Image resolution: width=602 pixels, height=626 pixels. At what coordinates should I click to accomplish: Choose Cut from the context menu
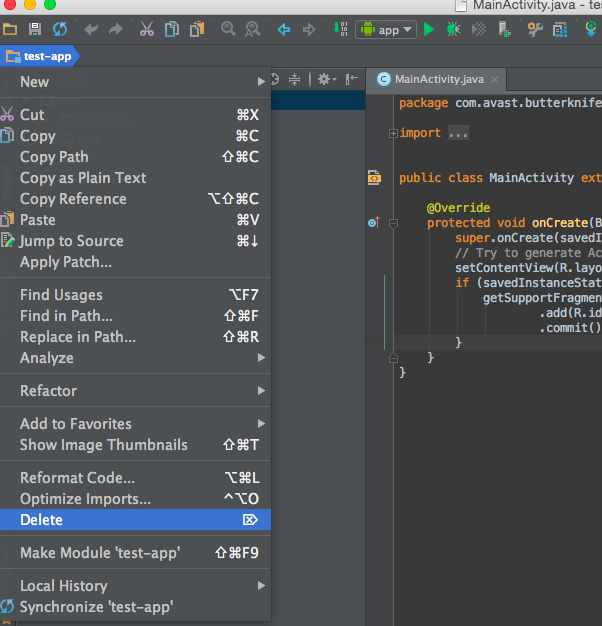135,115
